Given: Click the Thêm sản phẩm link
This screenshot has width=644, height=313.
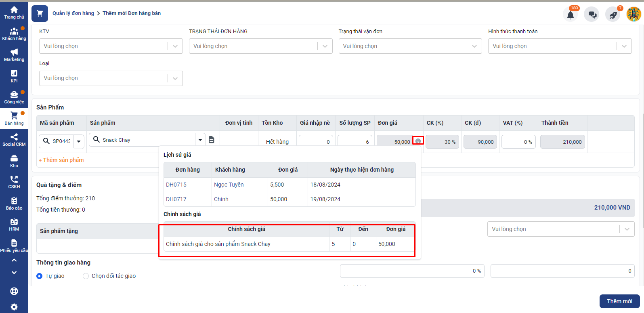Looking at the screenshot, I should pos(61,160).
